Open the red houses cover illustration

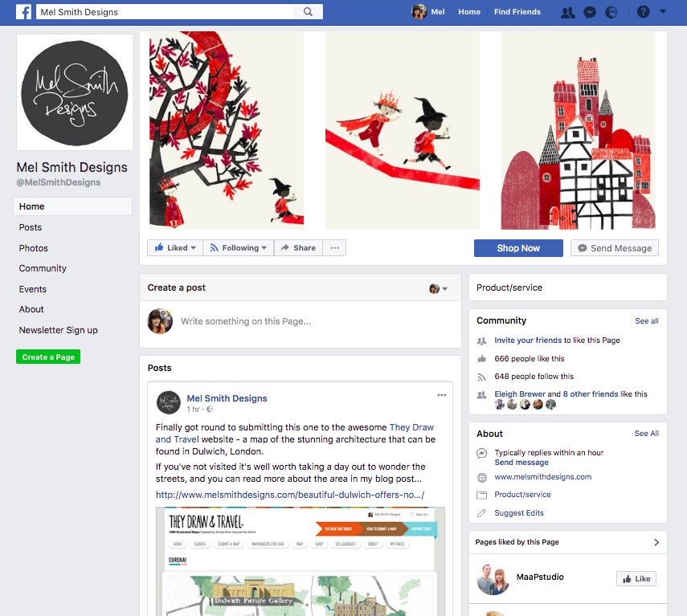[578, 130]
